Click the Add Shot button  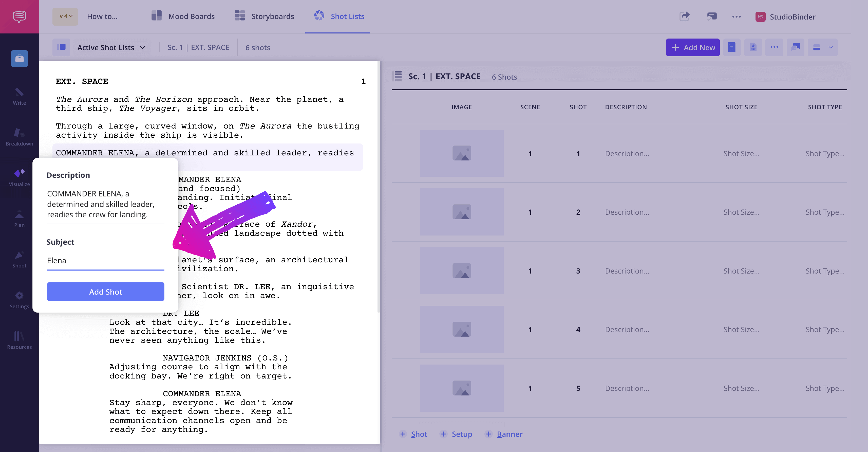105,292
